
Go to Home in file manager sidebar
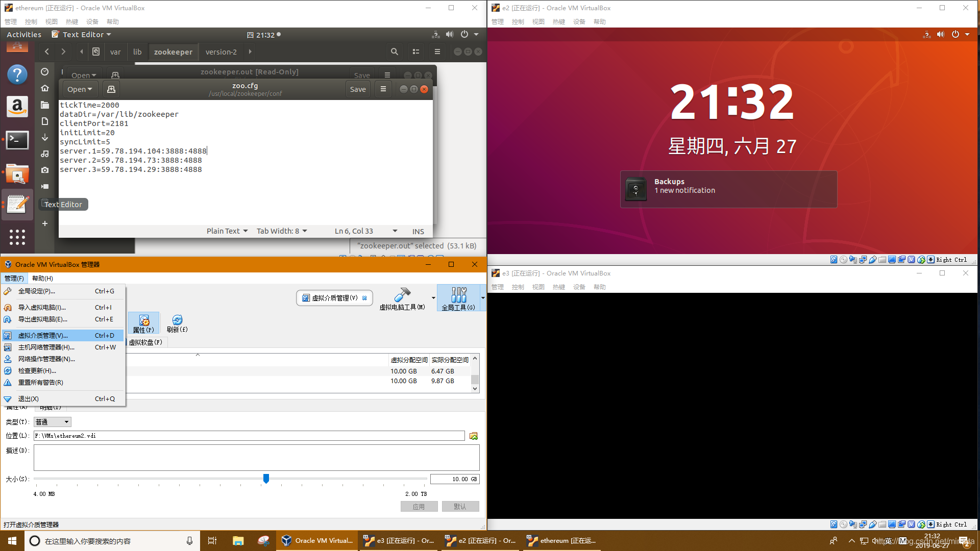coord(45,88)
